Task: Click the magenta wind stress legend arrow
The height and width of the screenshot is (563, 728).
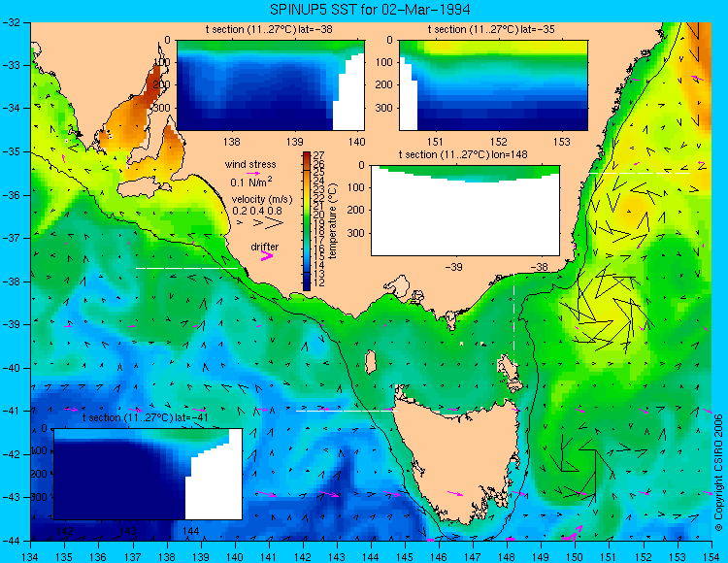Action: pos(252,173)
